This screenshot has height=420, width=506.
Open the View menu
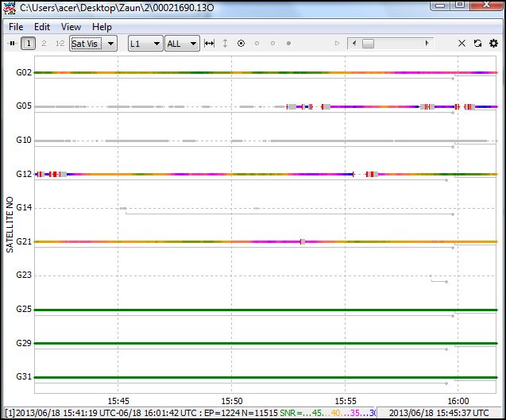tap(71, 27)
